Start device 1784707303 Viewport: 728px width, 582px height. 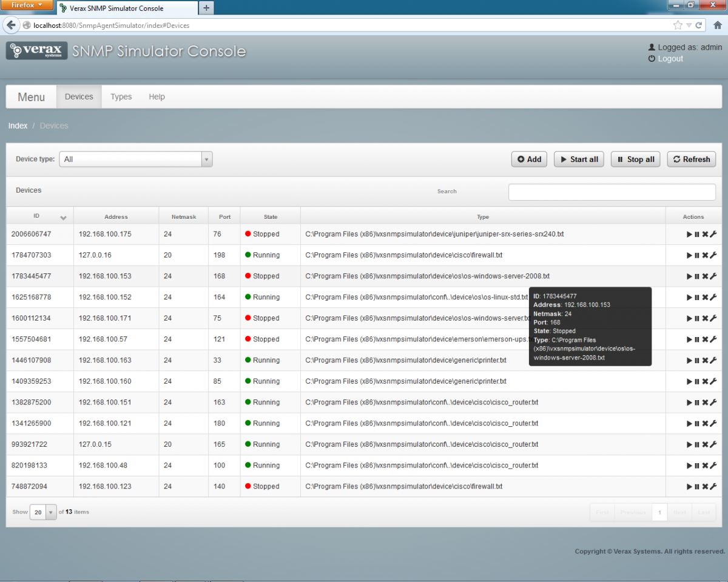(x=689, y=255)
